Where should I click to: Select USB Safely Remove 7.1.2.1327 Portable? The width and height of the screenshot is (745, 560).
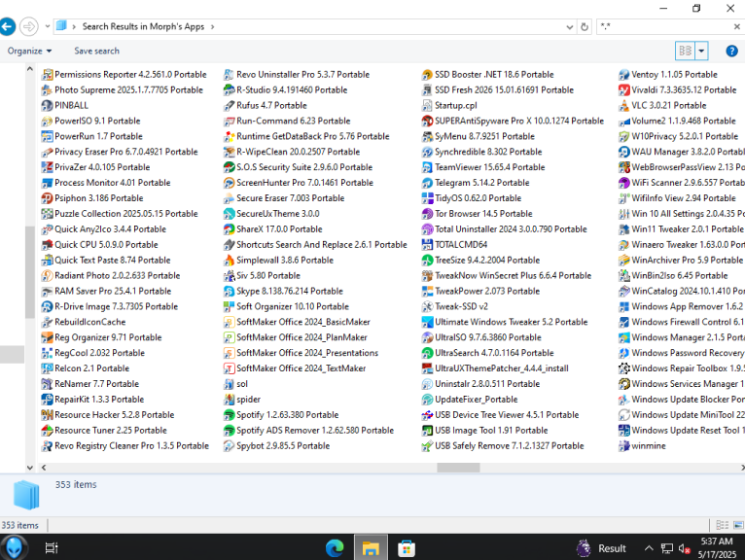503,446
